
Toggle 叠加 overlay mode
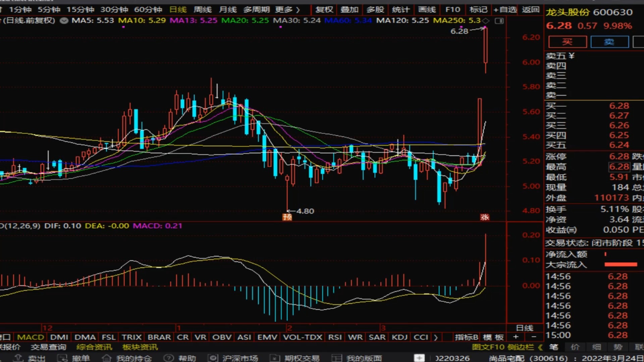click(x=349, y=10)
